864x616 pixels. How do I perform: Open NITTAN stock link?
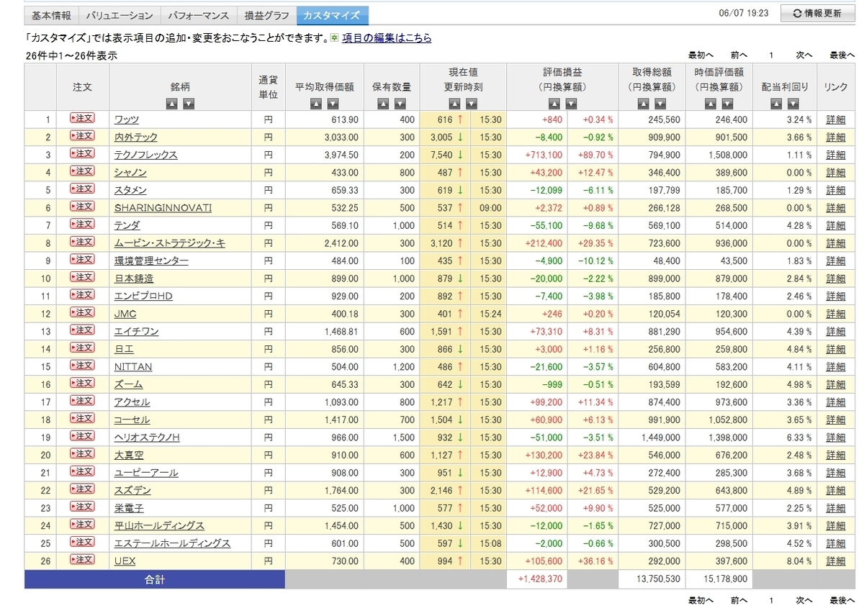(x=133, y=367)
